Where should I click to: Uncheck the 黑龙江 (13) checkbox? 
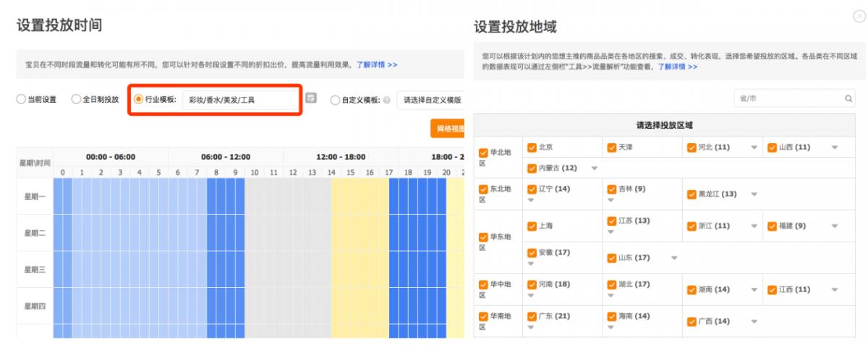692,195
